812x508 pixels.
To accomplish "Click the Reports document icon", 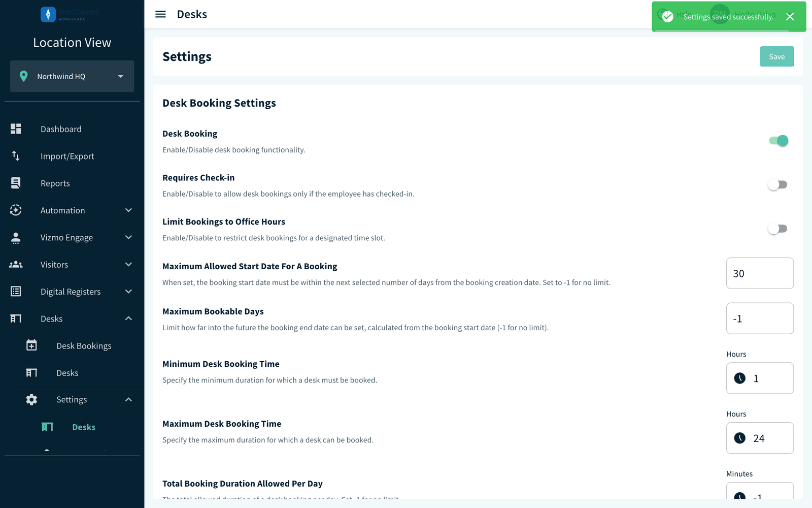I will (x=16, y=183).
